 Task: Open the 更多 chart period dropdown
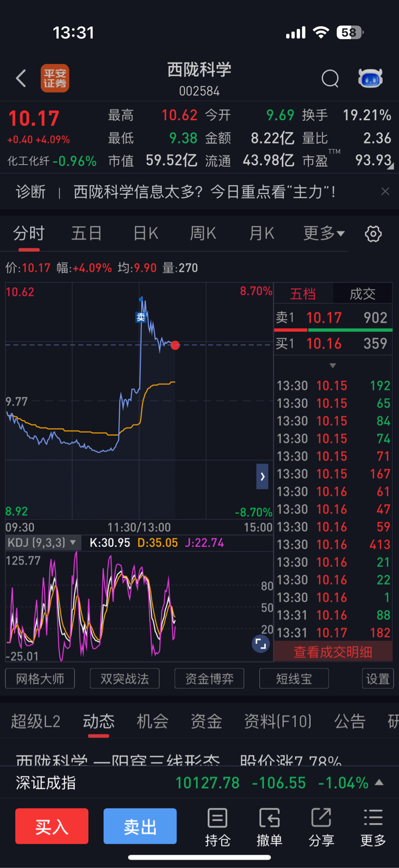click(x=323, y=233)
